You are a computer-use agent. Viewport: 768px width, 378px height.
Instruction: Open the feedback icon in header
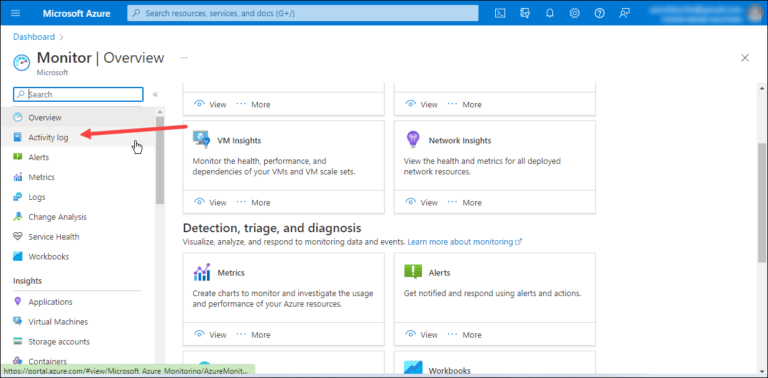[624, 13]
